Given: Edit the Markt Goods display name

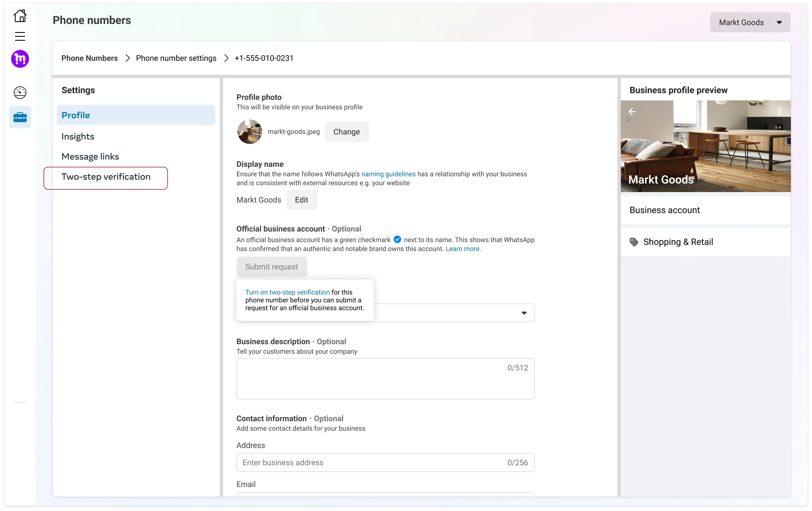Looking at the screenshot, I should pos(301,200).
